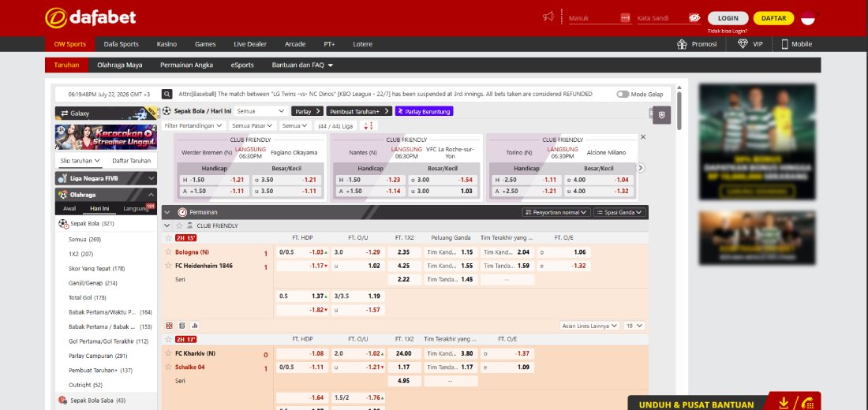Open the Bologna match scoreboard list icon
Image resolution: width=868 pixels, height=410 pixels.
click(x=181, y=326)
